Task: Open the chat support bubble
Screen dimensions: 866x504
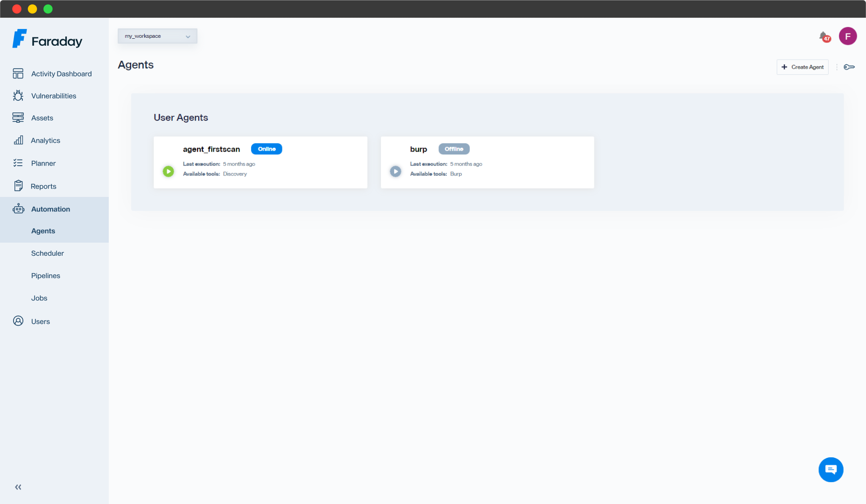Action: pos(831,469)
